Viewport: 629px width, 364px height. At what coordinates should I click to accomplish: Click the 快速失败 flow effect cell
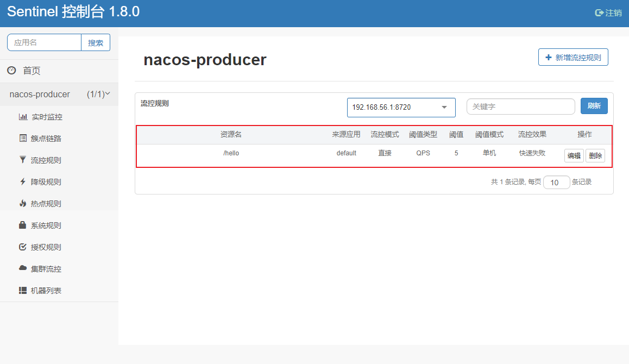532,153
